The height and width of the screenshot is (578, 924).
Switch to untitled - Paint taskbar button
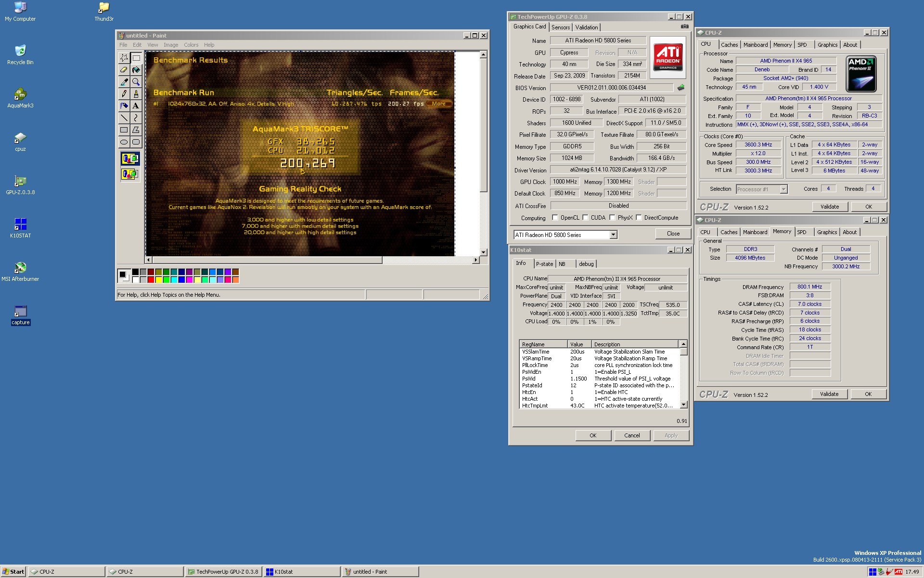tap(380, 572)
